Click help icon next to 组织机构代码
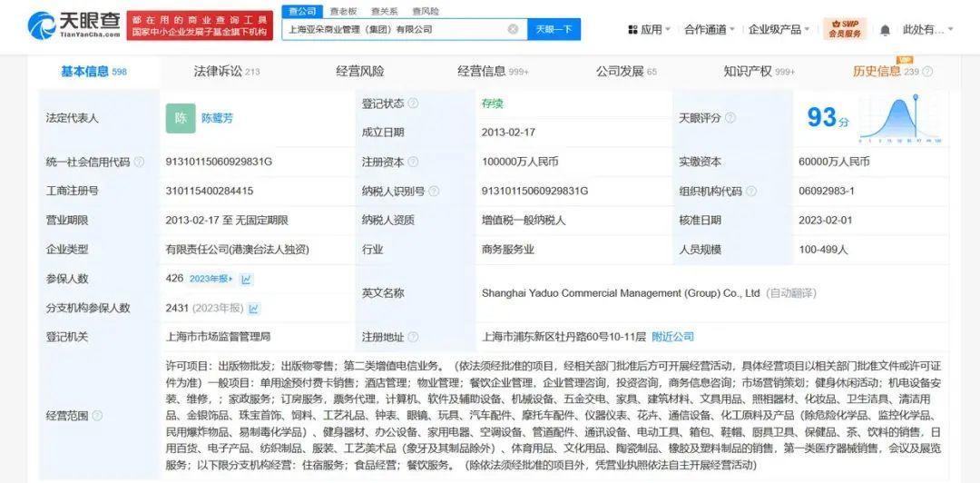 click(751, 192)
